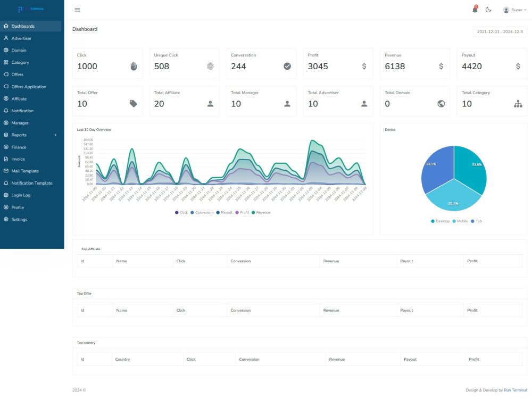Click the Manager sidebar icon
The image size is (532, 399).
coord(6,123)
